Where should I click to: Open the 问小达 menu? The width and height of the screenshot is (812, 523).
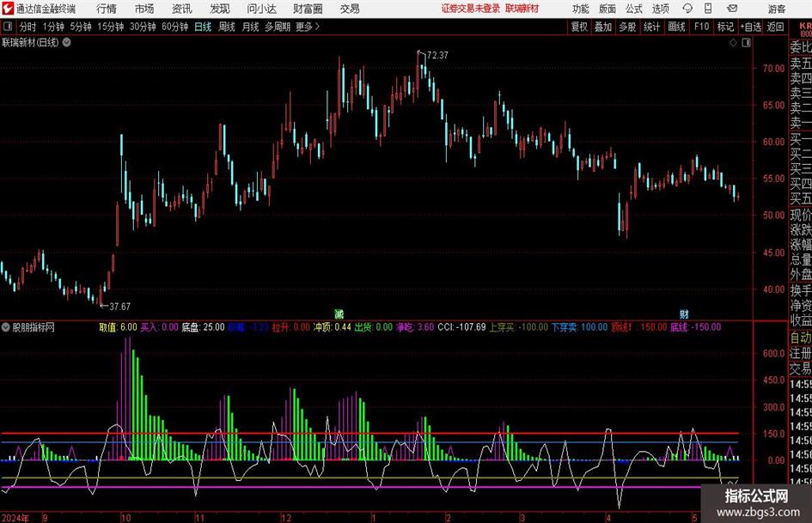(x=261, y=9)
